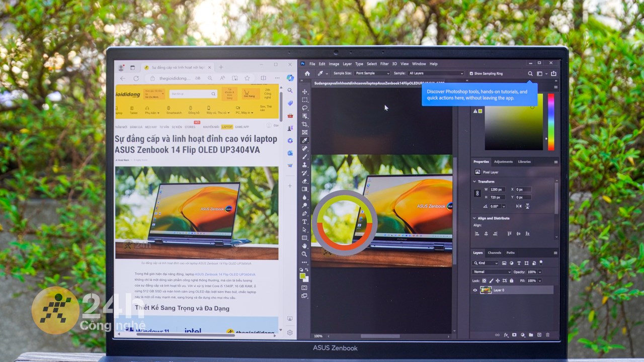
Task: Toggle lock position for layer
Action: point(498,281)
